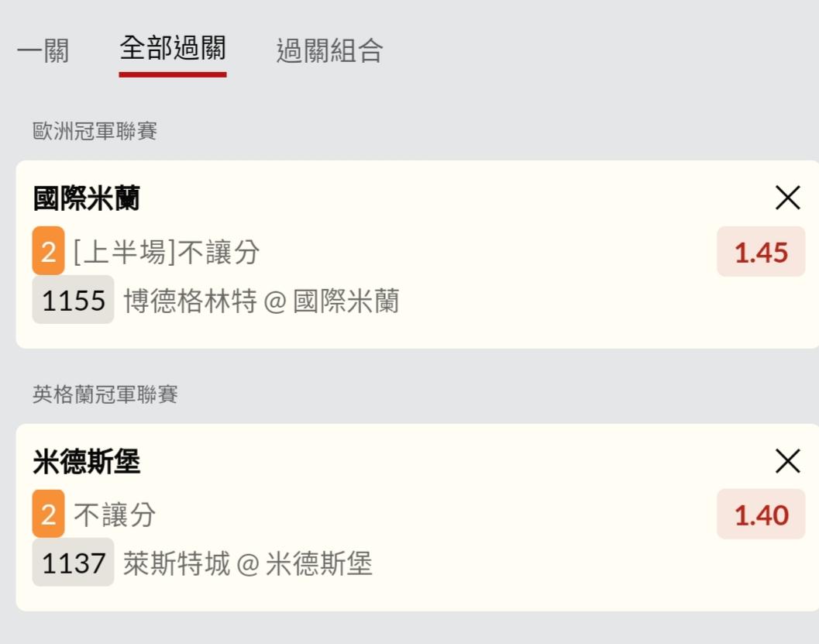Select 不讓分 label in 米德斯堡 card
Viewport: 819px width, 644px height.
point(115,515)
